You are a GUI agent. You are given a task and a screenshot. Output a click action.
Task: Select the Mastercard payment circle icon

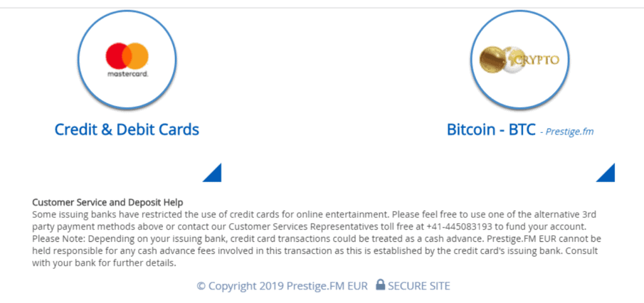coord(127,60)
